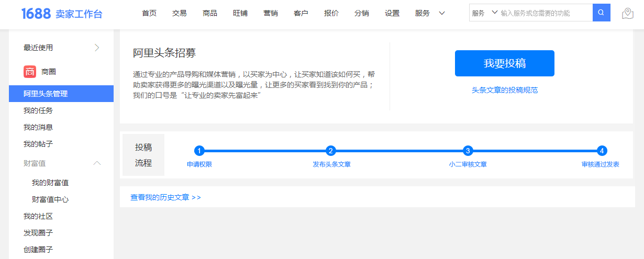Screen dimensions: 644x259
Task: Open the 交易 menu
Action: [x=180, y=14]
